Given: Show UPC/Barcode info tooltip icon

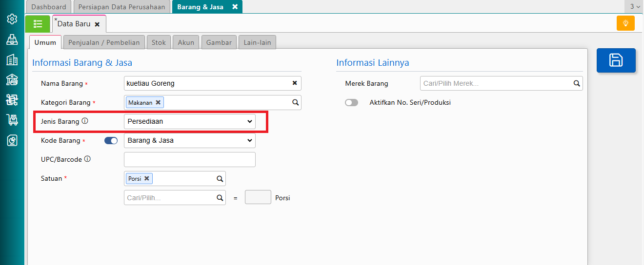Looking at the screenshot, I should tap(87, 159).
